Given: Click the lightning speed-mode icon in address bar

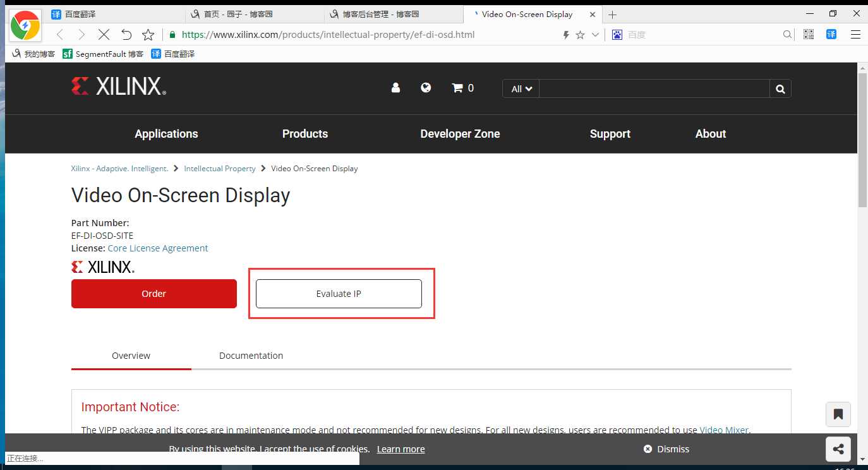Looking at the screenshot, I should (x=566, y=35).
